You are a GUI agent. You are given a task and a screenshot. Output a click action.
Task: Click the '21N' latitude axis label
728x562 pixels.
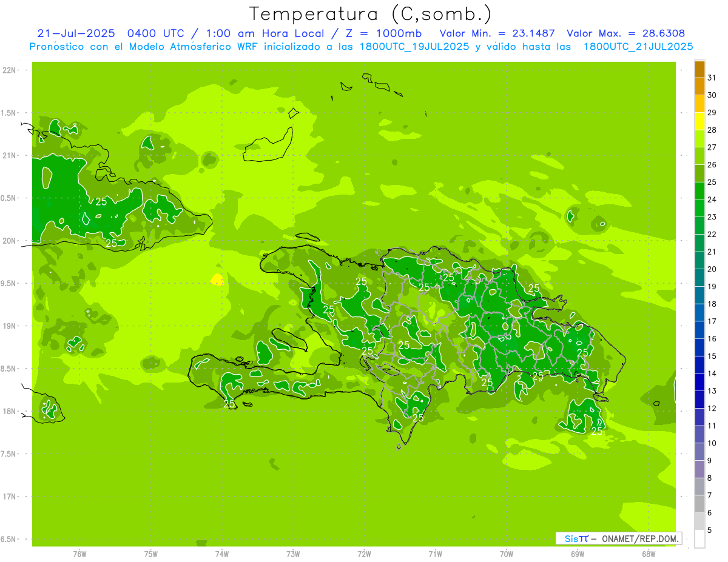(9, 156)
